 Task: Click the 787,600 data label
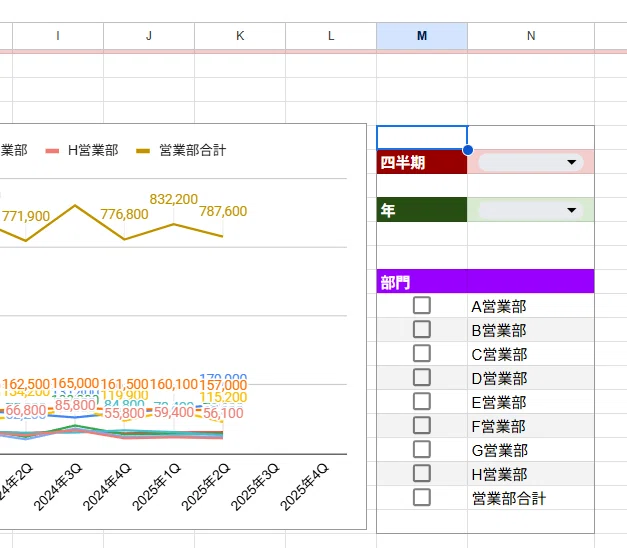coord(223,211)
